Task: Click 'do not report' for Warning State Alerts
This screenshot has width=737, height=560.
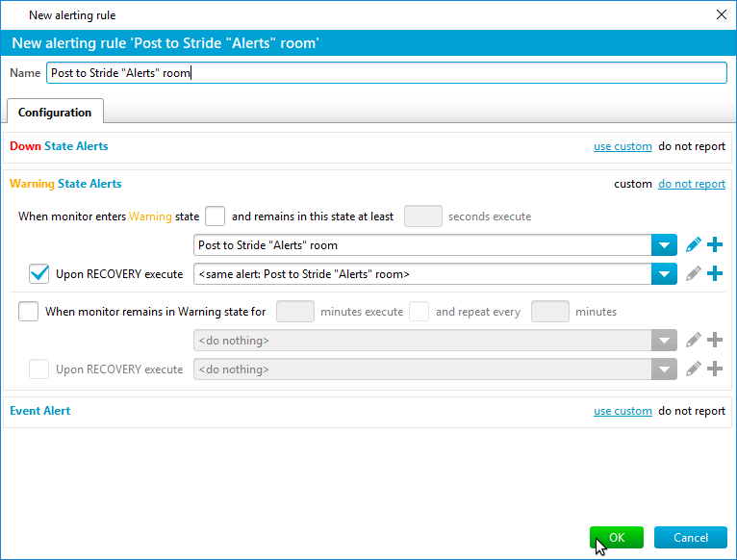Action: [692, 184]
